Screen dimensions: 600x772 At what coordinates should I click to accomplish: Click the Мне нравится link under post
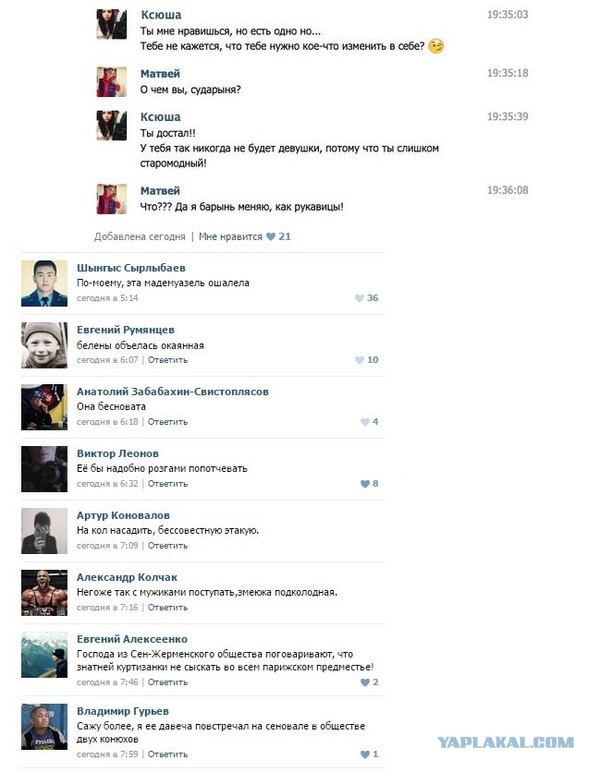click(x=230, y=237)
